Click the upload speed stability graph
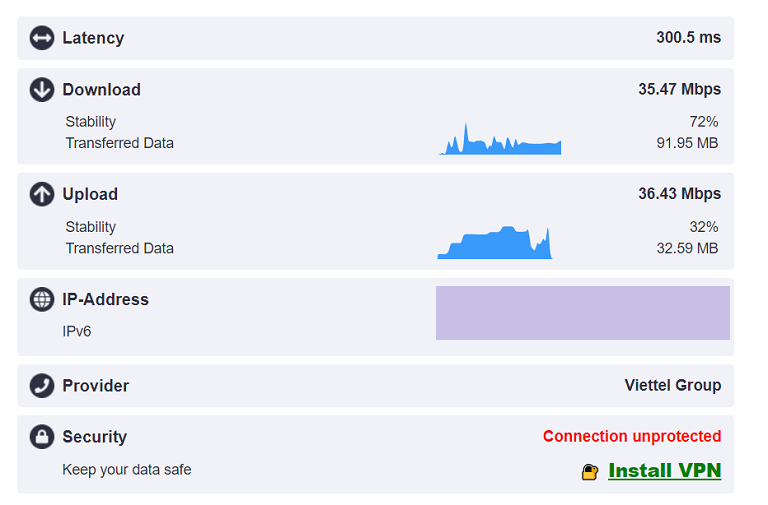The image size is (768, 505). (x=495, y=242)
